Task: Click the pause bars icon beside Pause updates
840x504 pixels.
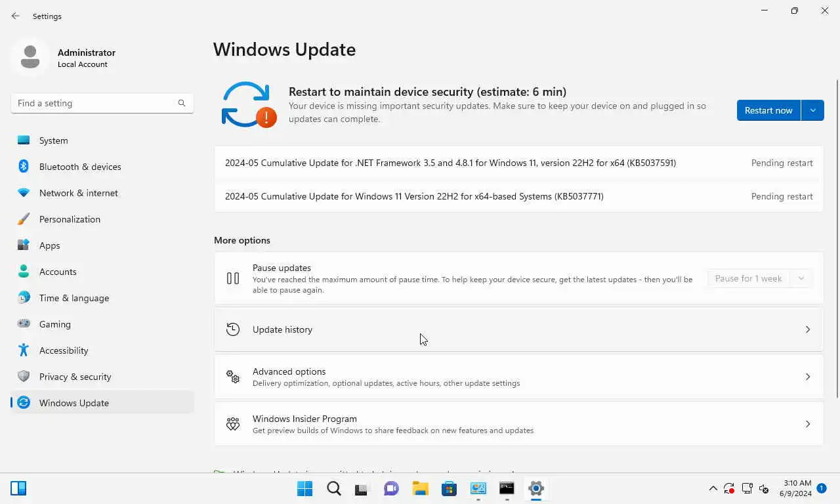Action: [x=233, y=278]
